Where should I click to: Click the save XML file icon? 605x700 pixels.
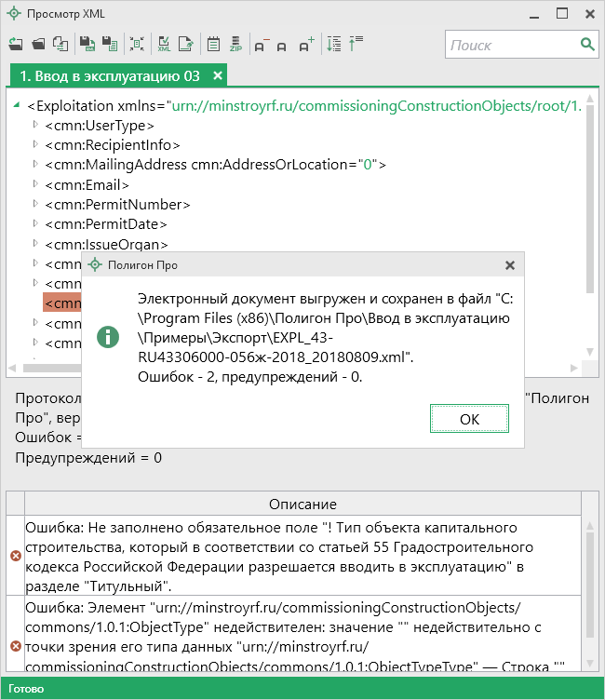click(87, 44)
